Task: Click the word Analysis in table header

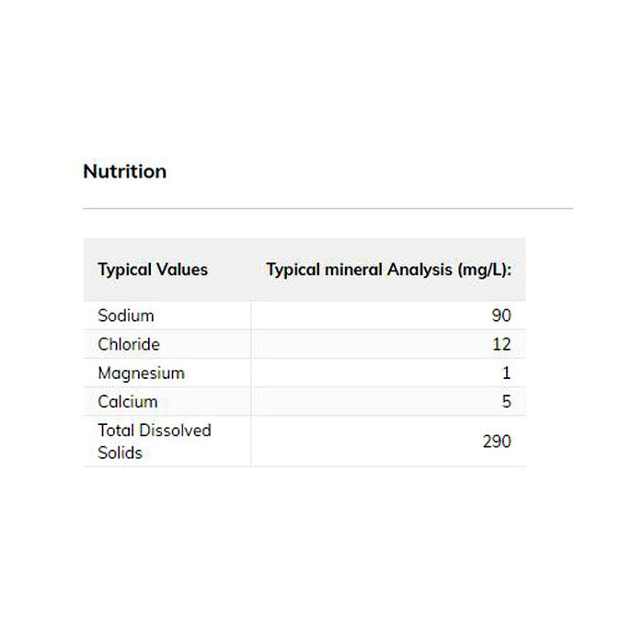Action: pyautogui.click(x=419, y=270)
